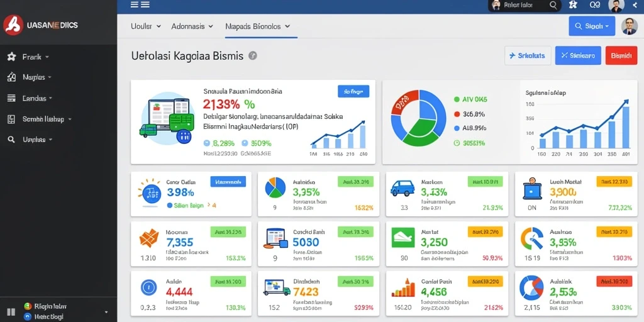Viewport: 644px width, 322px height.
Task: Click the donut pie chart
Action: [x=418, y=119]
